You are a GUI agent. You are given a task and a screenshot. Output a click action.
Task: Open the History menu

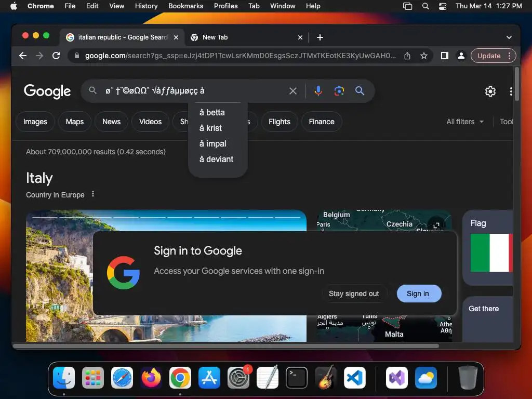point(146,6)
